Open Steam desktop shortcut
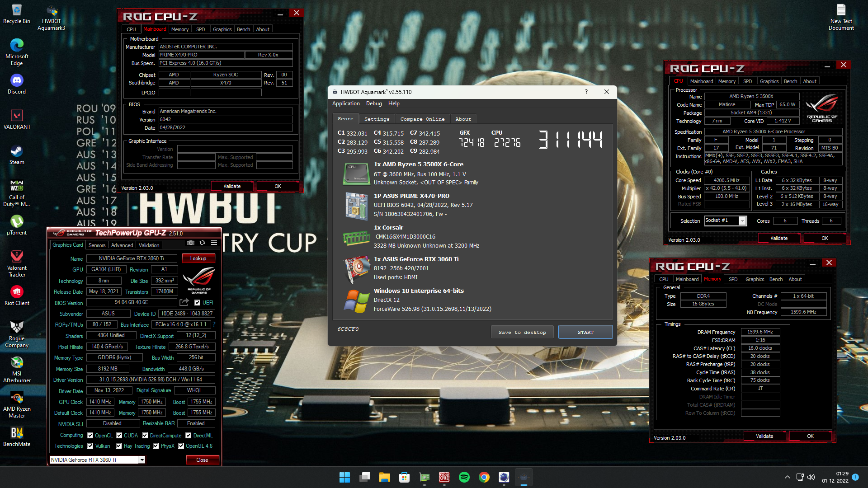 pos(17,155)
